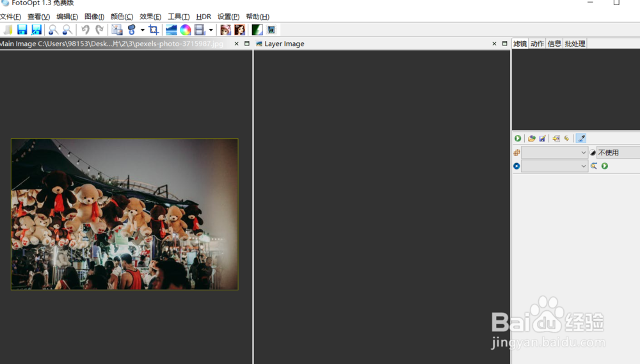Click the pink-hat girl portrait icon
The height and width of the screenshot is (364, 640).
225,30
